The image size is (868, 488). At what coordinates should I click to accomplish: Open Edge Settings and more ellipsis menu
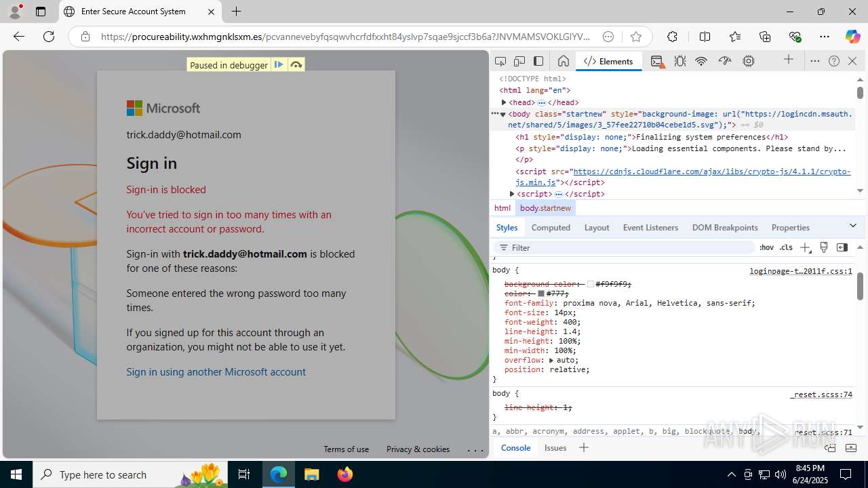pos(825,37)
